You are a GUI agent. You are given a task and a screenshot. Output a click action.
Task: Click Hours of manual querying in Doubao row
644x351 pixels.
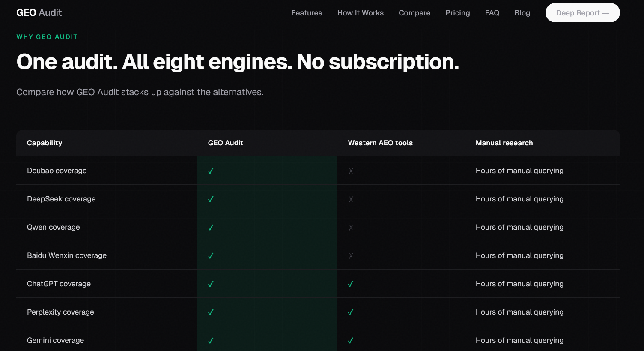click(519, 171)
